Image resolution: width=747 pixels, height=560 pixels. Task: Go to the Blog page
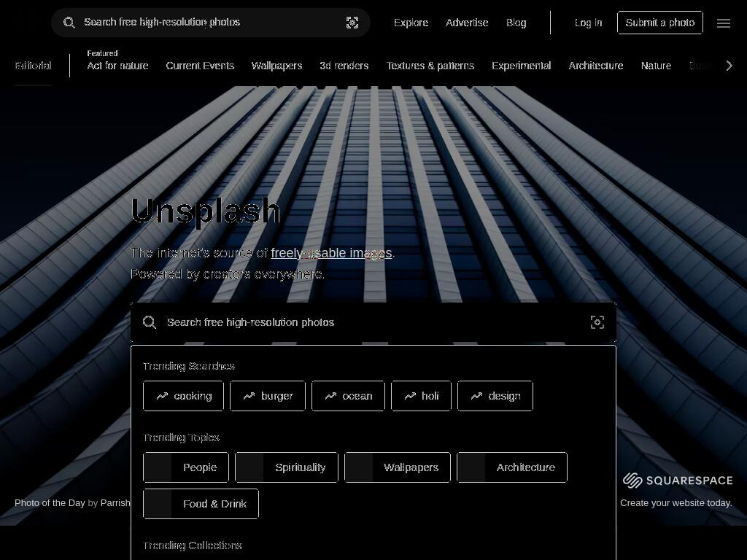point(516,23)
